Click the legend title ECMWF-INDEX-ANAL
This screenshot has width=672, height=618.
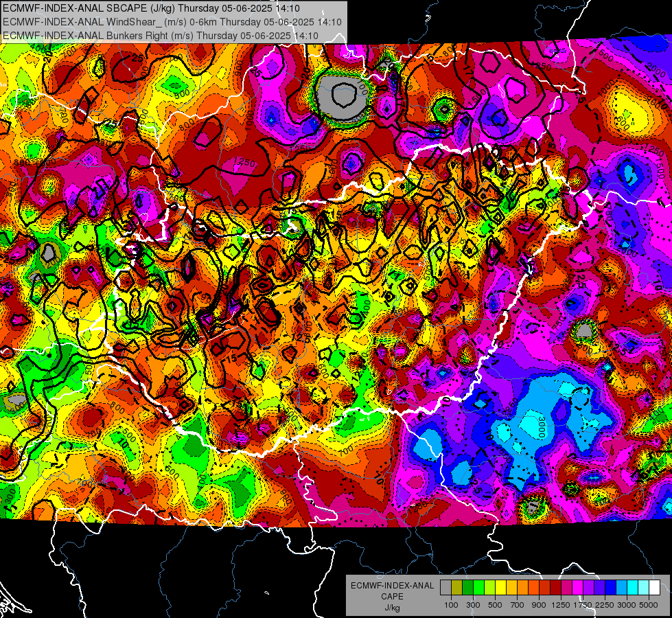tap(392, 586)
